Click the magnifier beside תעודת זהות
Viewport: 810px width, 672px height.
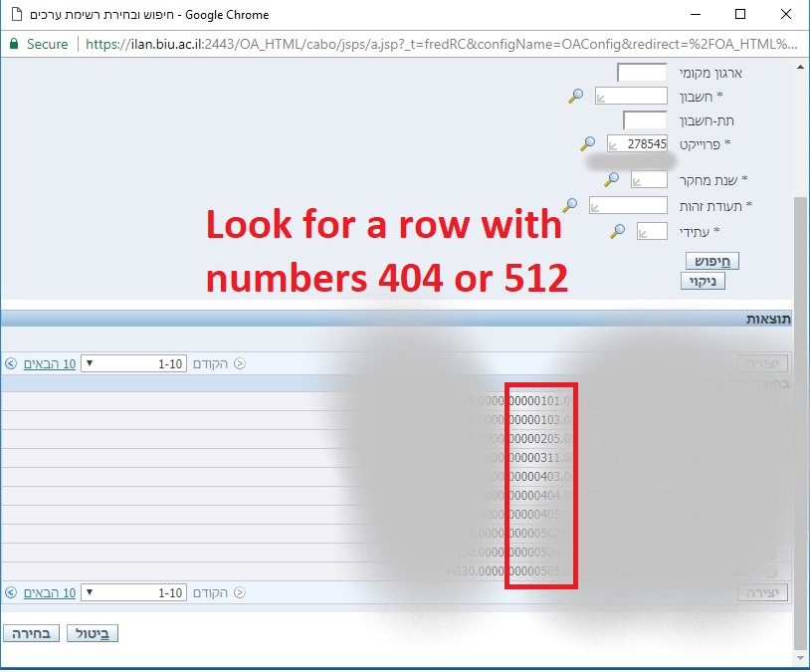click(x=569, y=205)
